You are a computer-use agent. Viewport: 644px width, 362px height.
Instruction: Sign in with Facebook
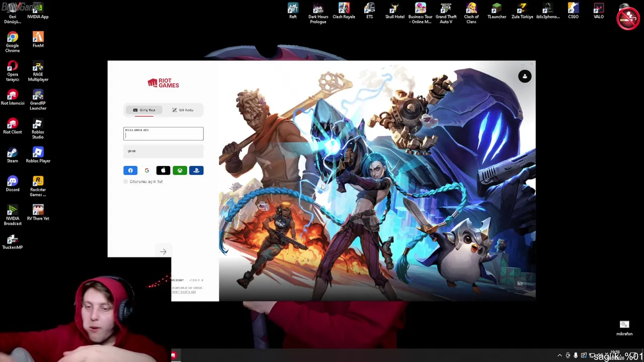tap(130, 170)
